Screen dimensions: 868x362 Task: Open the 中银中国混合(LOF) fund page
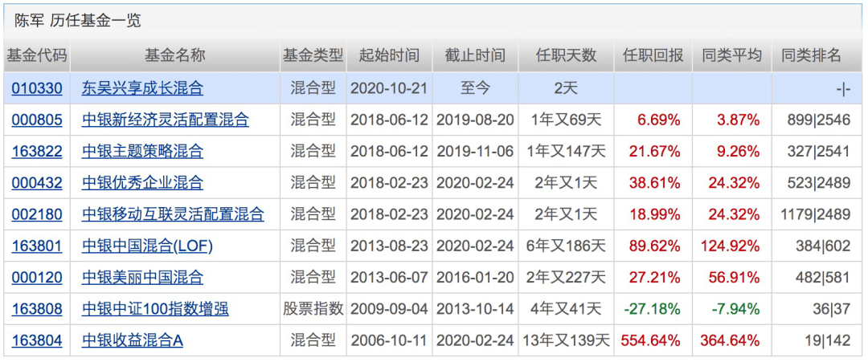(x=147, y=246)
